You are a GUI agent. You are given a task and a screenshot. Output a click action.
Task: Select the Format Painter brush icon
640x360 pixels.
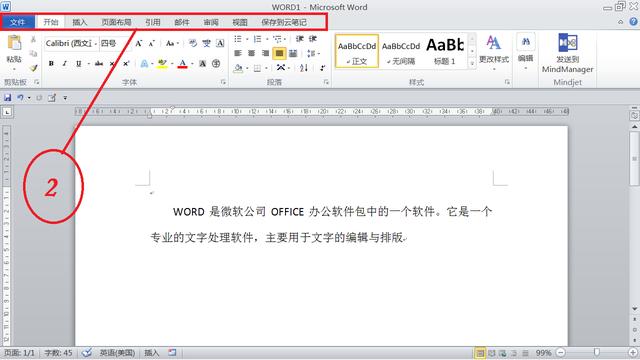coord(33,67)
